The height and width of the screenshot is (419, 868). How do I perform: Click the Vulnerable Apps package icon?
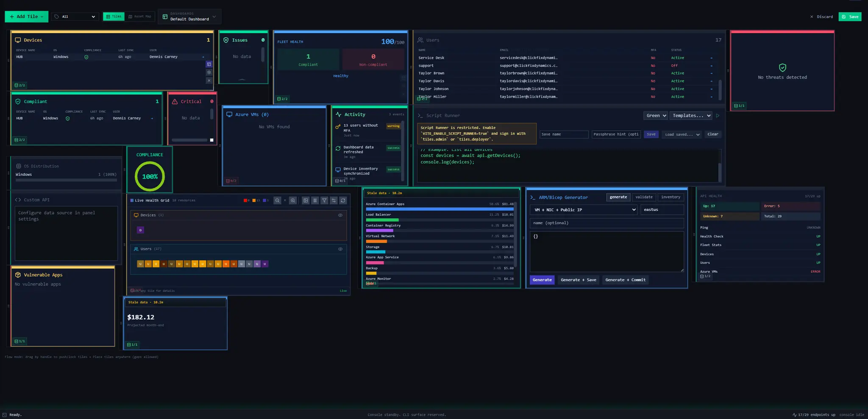pos(18,275)
